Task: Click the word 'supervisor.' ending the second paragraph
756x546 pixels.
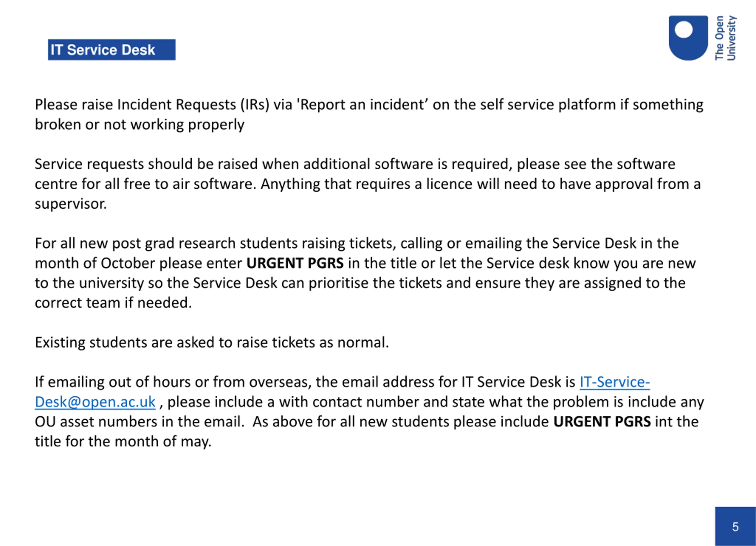Action: point(71,204)
